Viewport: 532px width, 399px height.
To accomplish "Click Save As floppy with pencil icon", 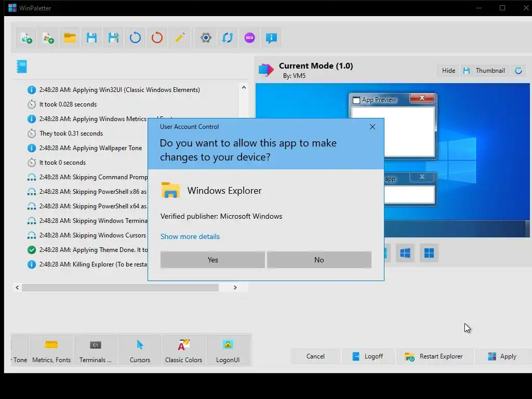I will click(113, 38).
